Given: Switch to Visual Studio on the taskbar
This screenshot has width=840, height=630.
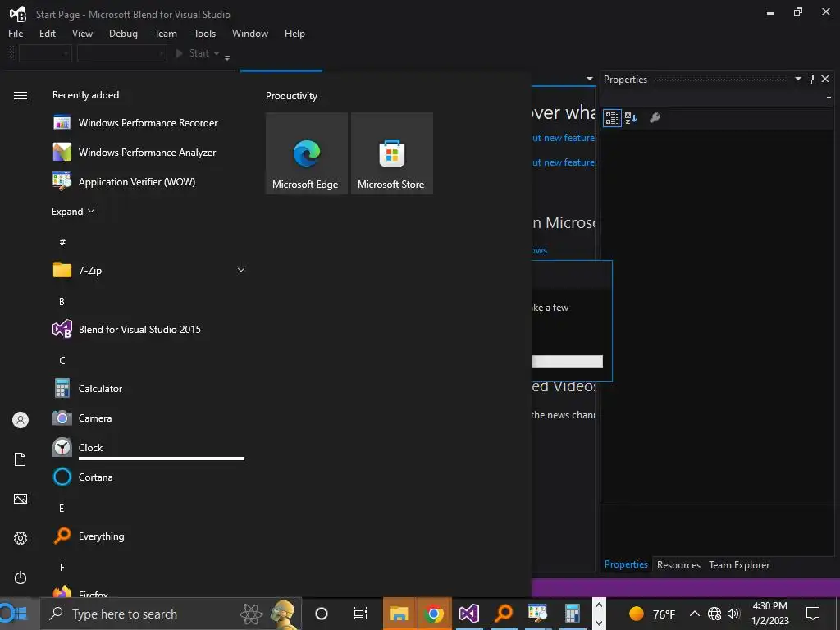Looking at the screenshot, I should point(468,614).
